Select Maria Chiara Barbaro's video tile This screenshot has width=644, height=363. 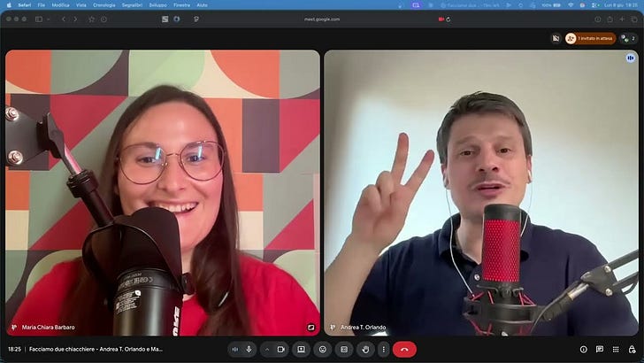(163, 193)
